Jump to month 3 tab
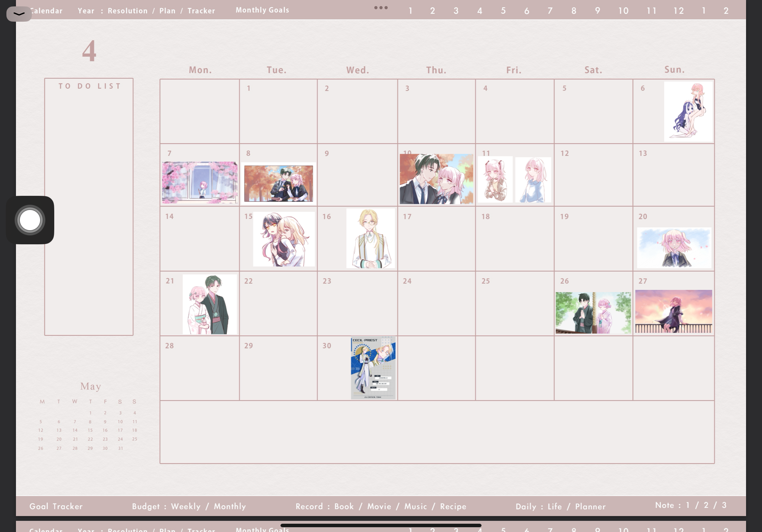The height and width of the screenshot is (532, 762). [x=456, y=11]
